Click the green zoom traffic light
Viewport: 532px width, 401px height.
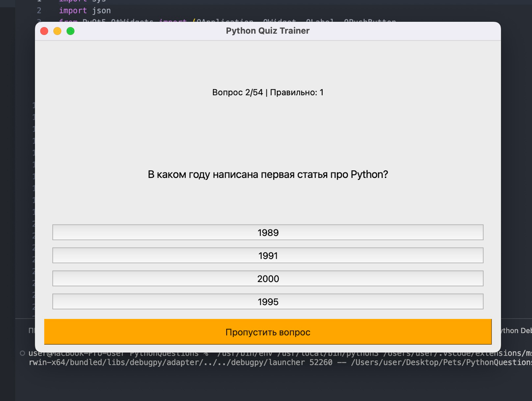coord(70,32)
